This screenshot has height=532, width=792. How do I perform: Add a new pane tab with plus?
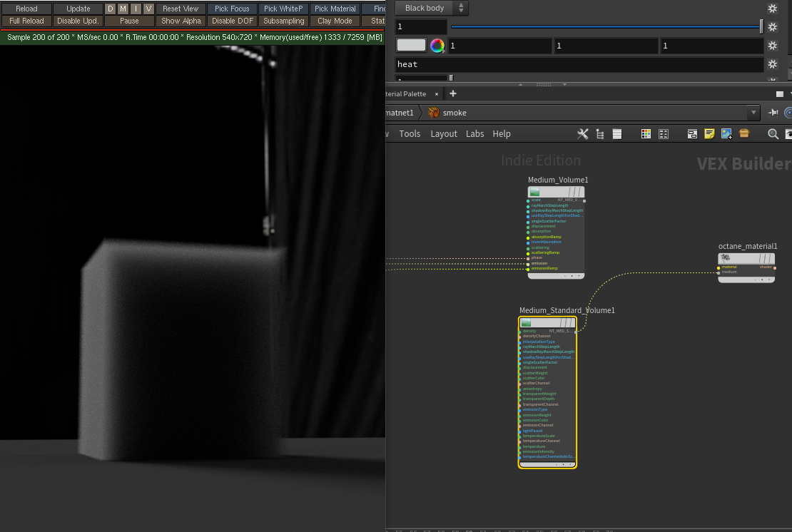pos(452,93)
